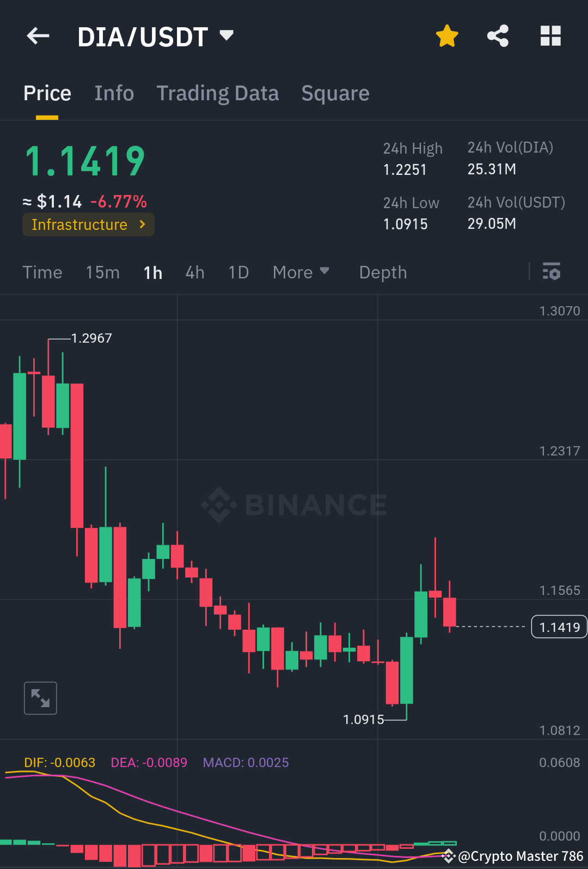Select the Time chart mode
588x869 pixels.
click(42, 272)
